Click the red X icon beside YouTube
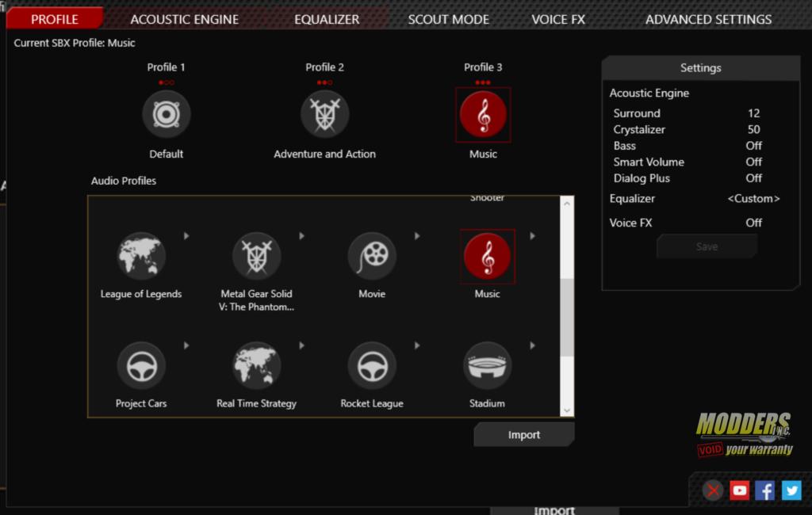 tap(713, 490)
